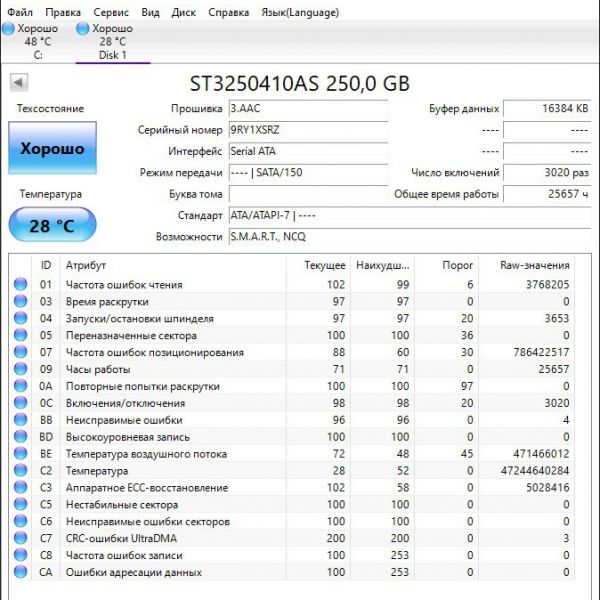Select the Ошибки адресации данных row
600x600 pixels.
pyautogui.click(x=292, y=572)
